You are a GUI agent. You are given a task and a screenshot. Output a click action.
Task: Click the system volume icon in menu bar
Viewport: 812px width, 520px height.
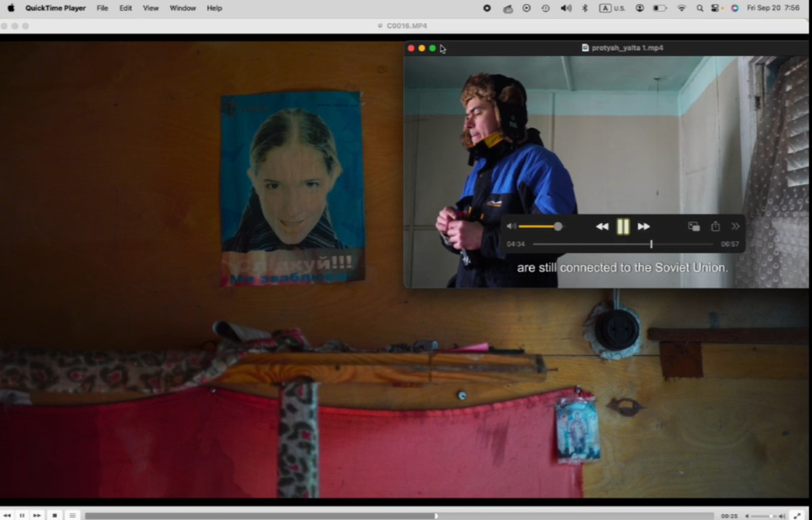[x=566, y=8]
